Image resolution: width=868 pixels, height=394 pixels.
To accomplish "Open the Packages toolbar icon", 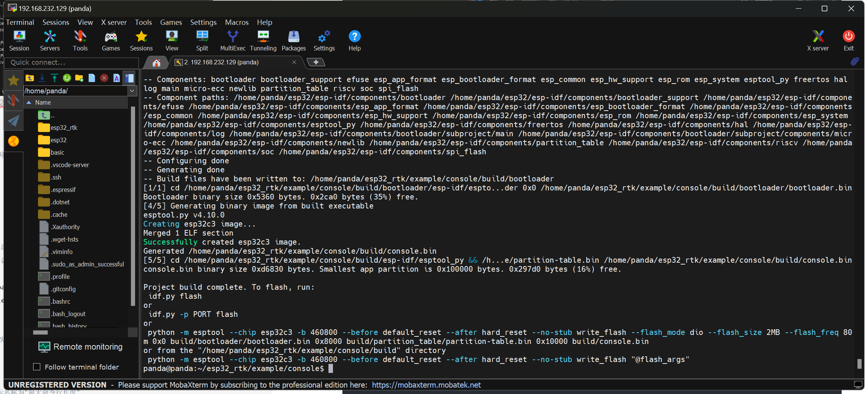I will click(293, 40).
